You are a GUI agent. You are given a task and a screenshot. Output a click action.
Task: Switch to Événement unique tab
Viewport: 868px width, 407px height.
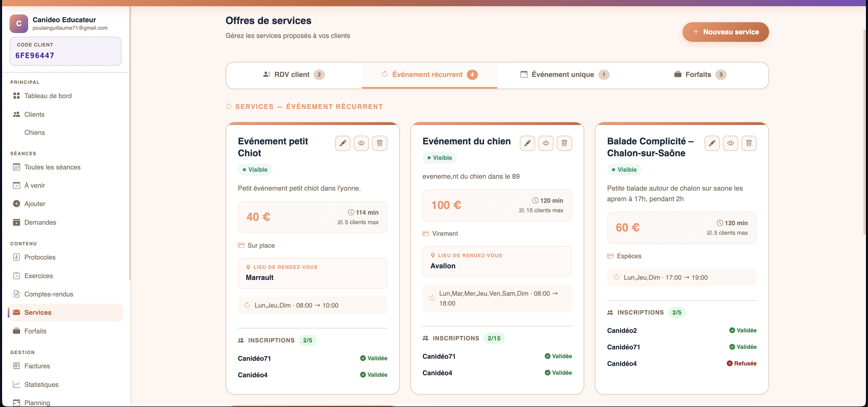[565, 75]
